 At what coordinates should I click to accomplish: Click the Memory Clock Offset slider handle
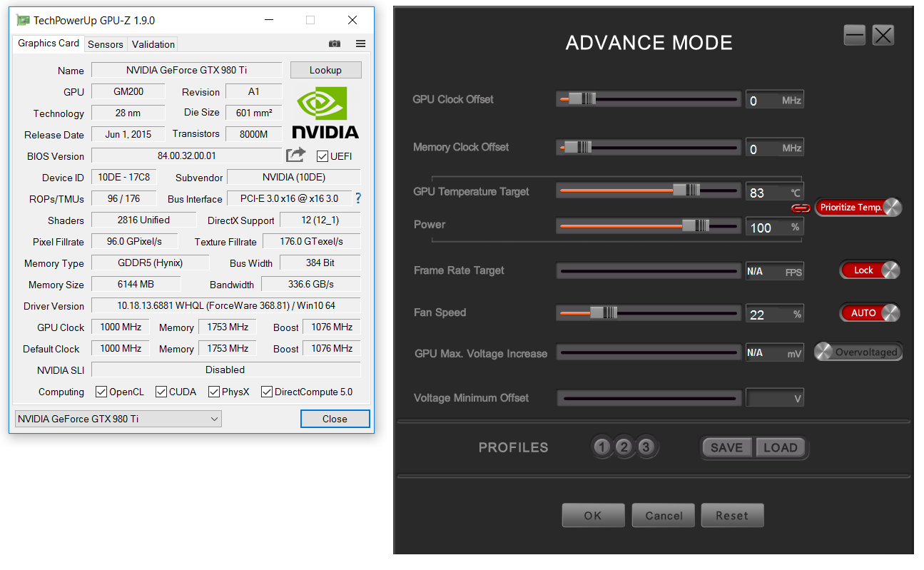[578, 147]
